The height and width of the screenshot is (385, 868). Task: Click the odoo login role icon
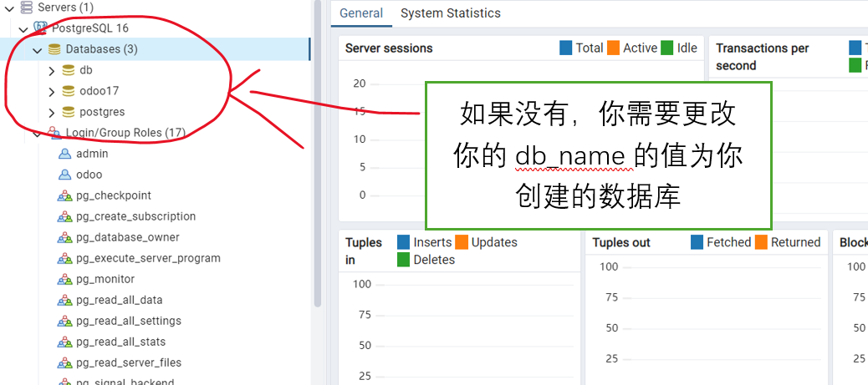(x=64, y=175)
